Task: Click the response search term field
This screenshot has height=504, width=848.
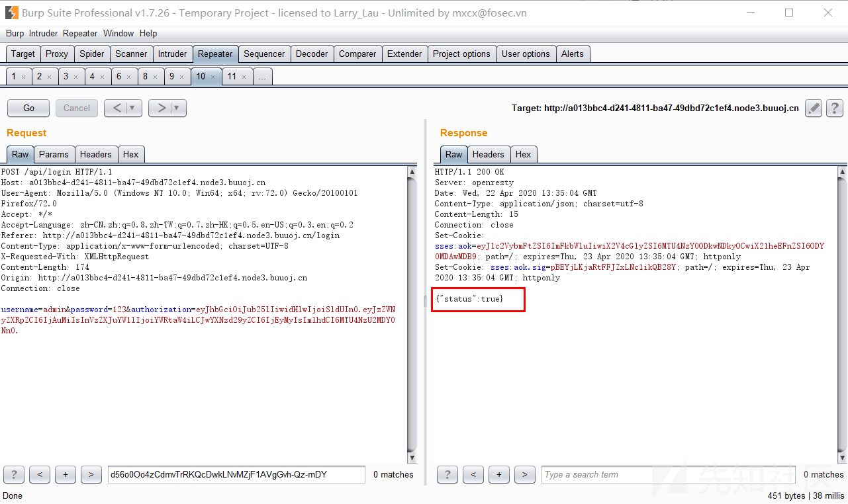Action: 669,474
